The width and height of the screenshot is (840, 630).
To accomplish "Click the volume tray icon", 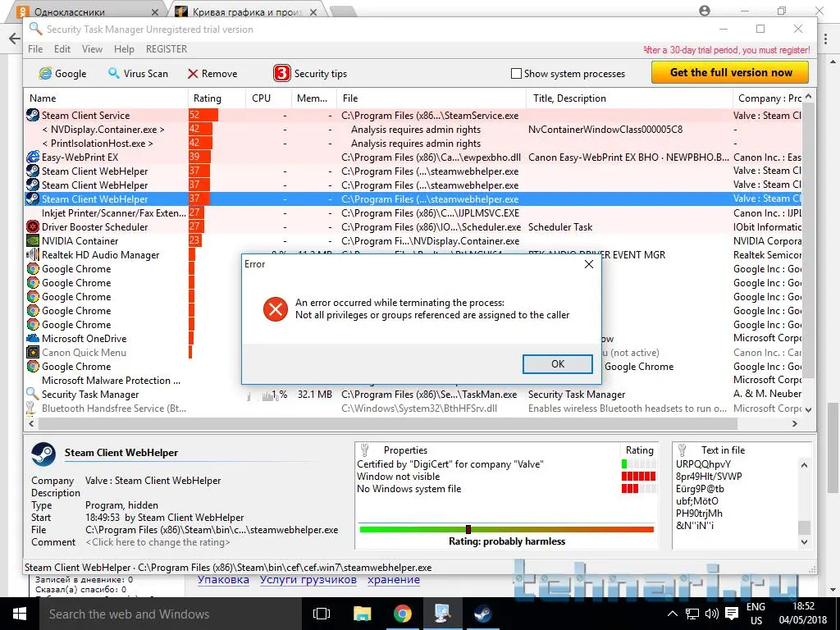I will [x=712, y=614].
